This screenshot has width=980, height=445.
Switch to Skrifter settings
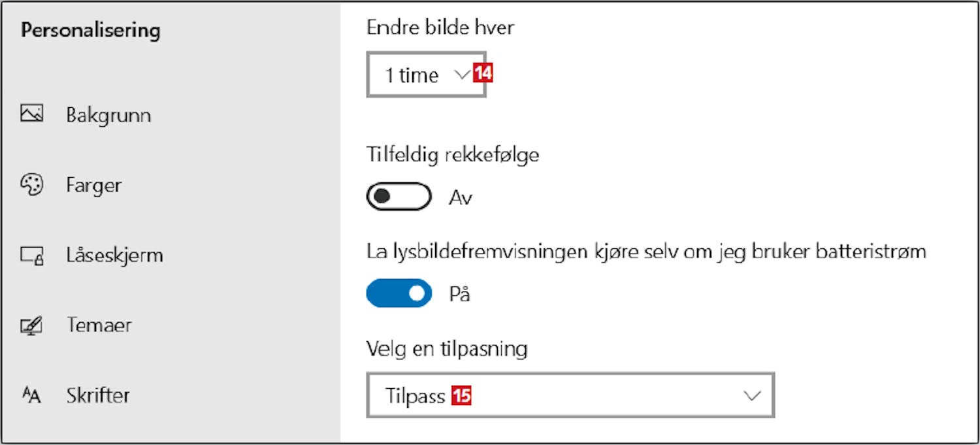click(98, 395)
